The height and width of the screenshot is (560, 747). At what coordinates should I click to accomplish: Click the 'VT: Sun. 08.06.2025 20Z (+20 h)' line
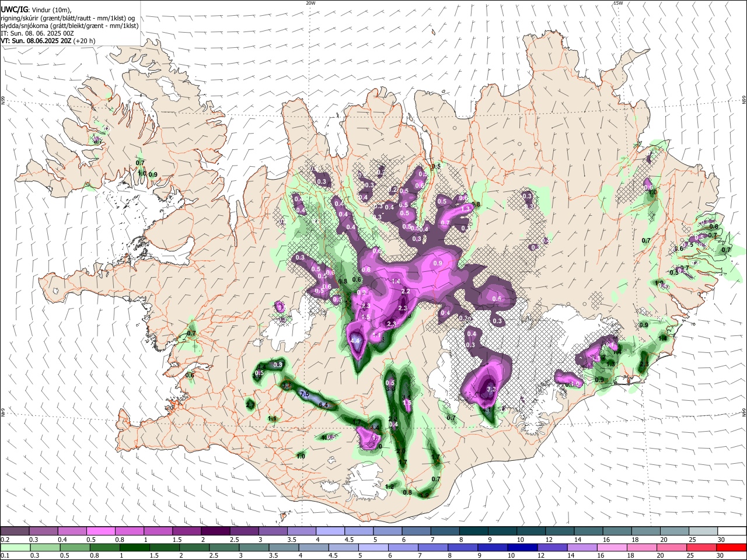(48, 41)
